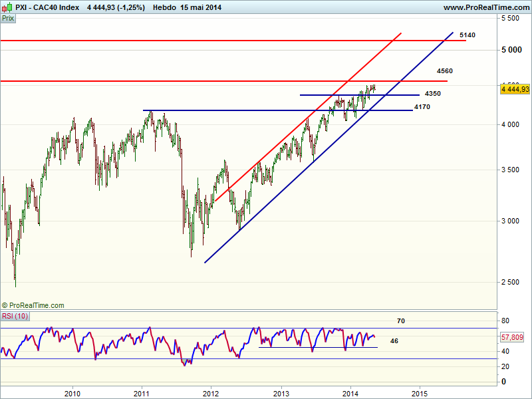Select the 4170 support level label

coord(422,106)
